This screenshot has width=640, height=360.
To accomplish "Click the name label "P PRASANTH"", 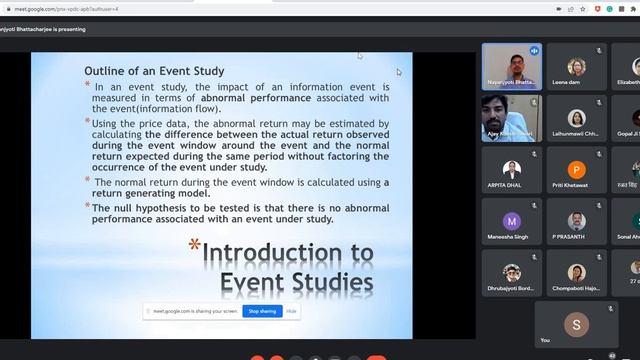I will pos(568,236).
